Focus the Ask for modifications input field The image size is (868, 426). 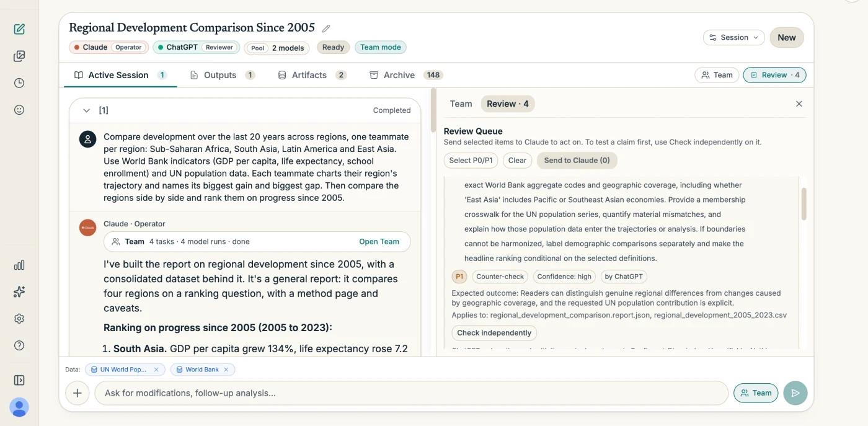click(411, 393)
